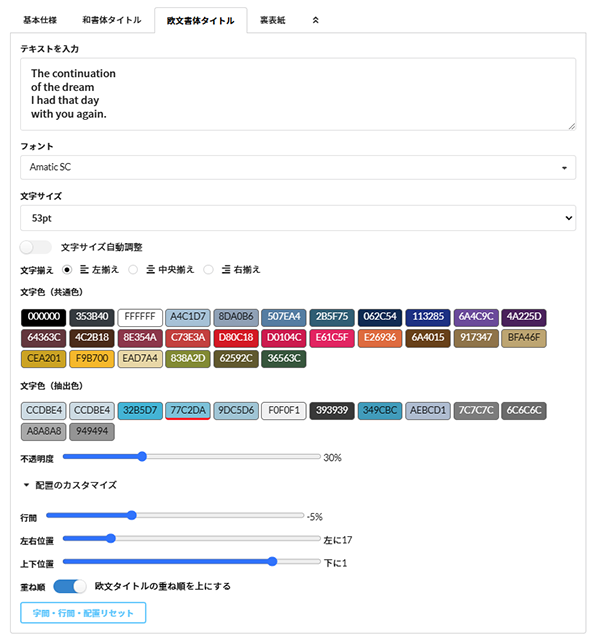Click the left-align text icon
The height and width of the screenshot is (643, 600).
coord(84,269)
